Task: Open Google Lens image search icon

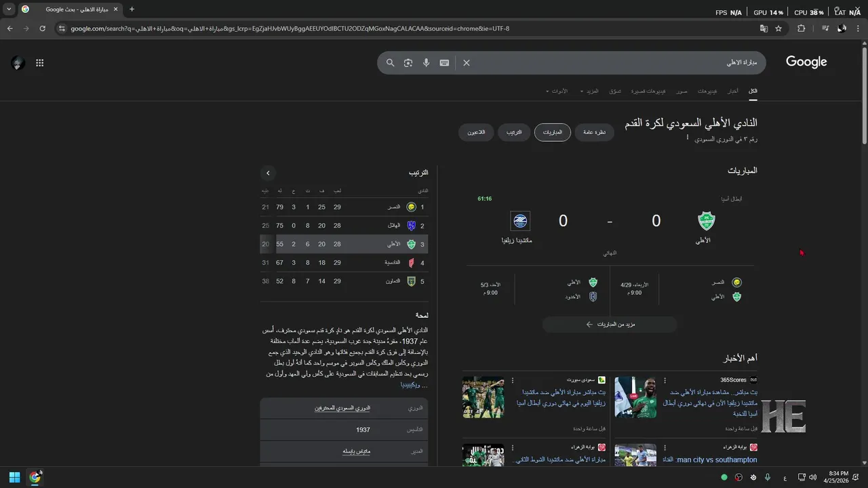Action: point(408,62)
